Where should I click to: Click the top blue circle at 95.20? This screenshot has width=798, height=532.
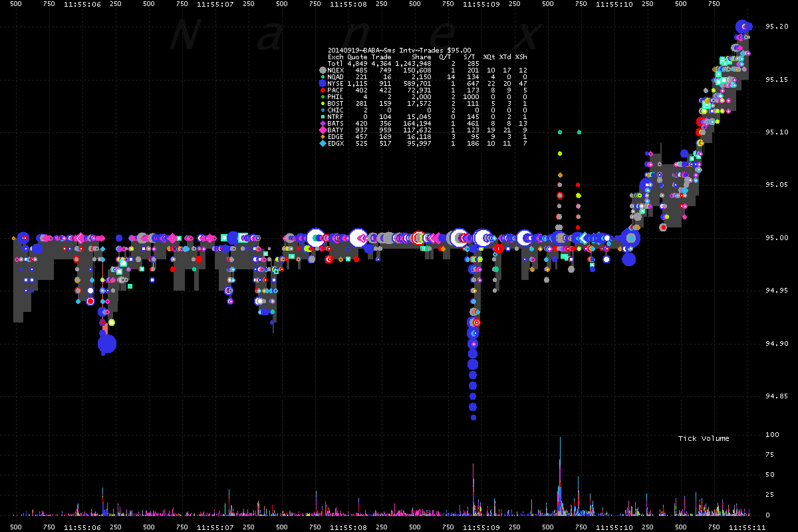click(741, 27)
